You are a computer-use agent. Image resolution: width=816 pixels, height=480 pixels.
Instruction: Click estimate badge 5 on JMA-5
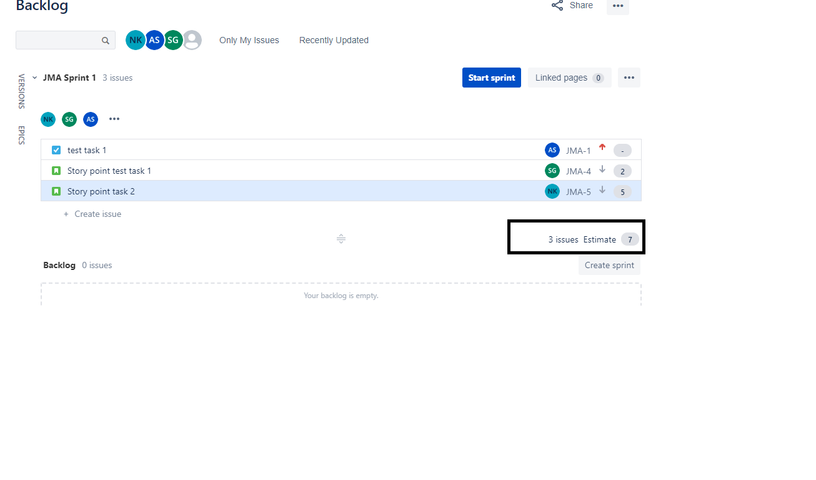(622, 192)
